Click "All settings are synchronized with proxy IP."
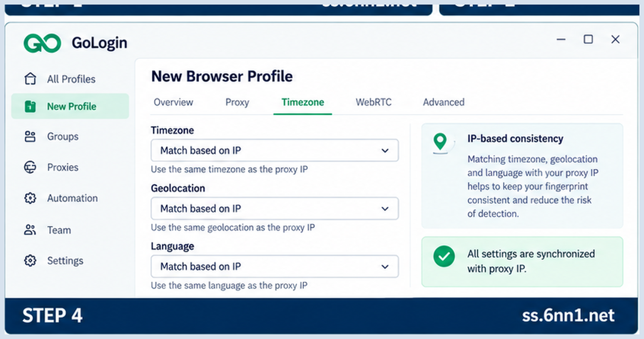This screenshot has width=644, height=339. click(x=531, y=261)
